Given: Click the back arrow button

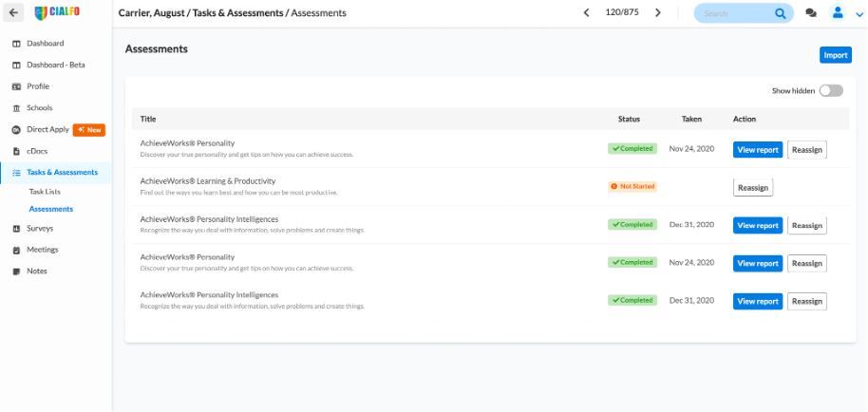Looking at the screenshot, I should (x=13, y=12).
